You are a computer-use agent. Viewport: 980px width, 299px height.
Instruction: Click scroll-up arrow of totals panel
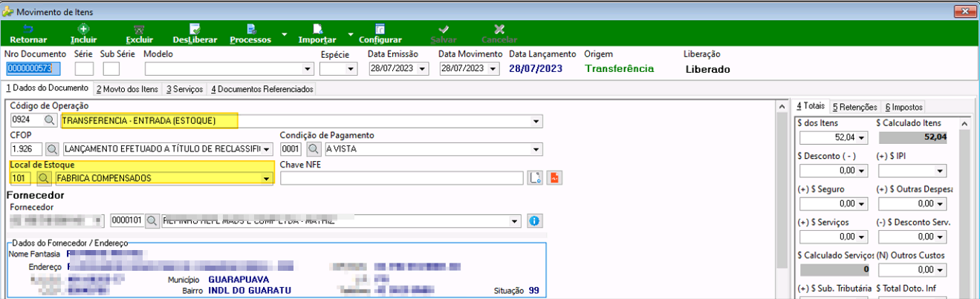[x=964, y=123]
